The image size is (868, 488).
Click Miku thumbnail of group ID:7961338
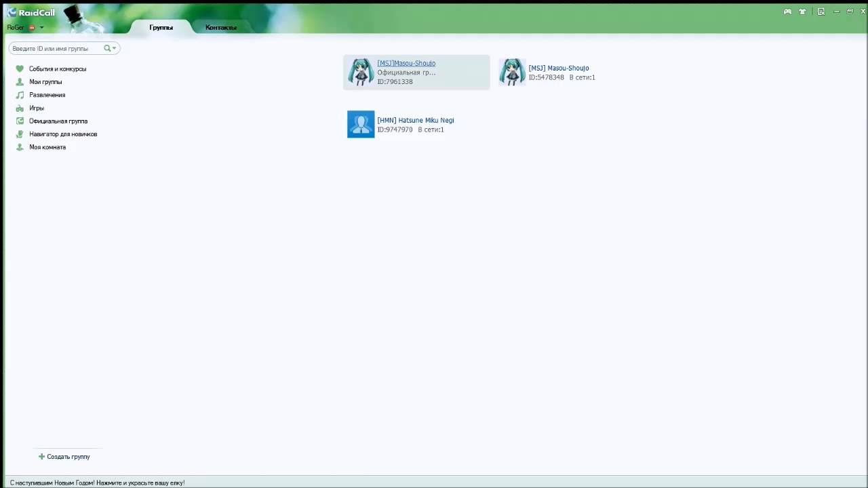pos(361,72)
